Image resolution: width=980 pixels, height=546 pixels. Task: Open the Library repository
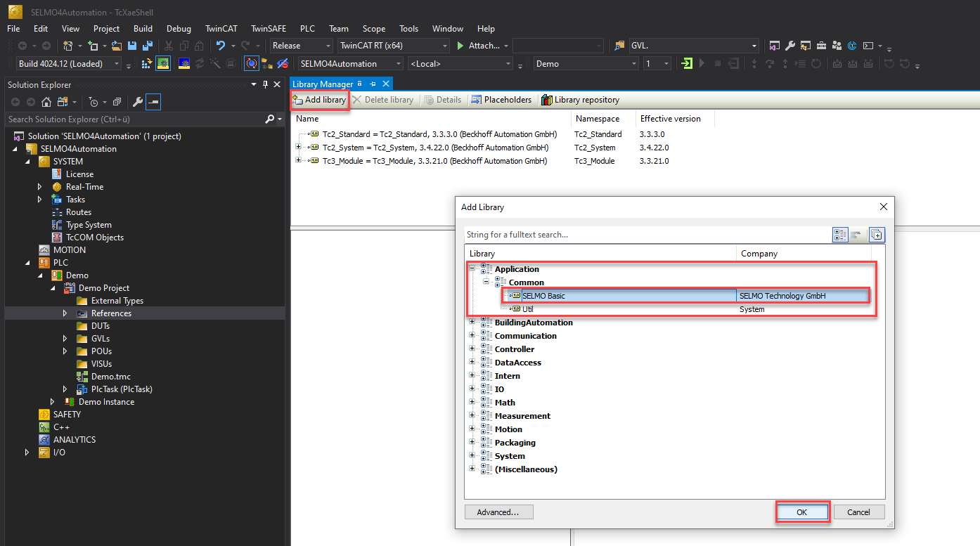pyautogui.click(x=580, y=100)
